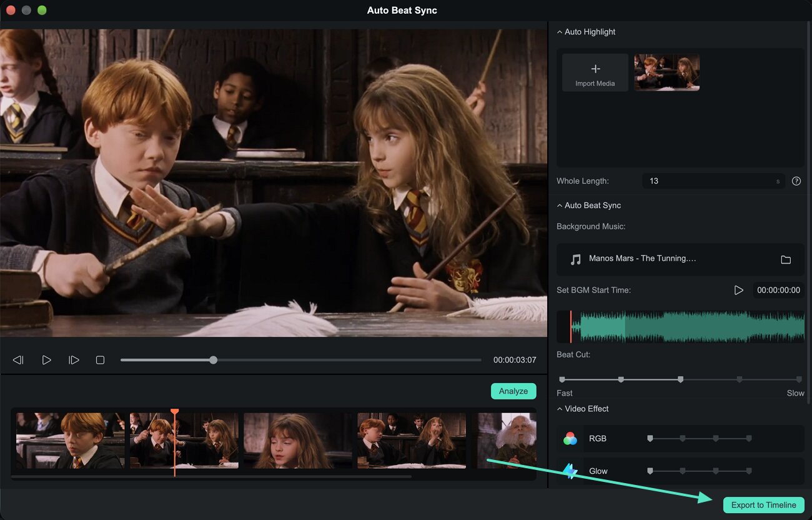Play the background music preview

tap(738, 290)
